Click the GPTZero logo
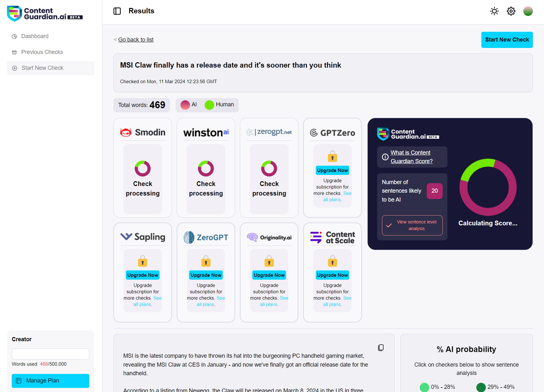This screenshot has height=392, width=544. click(332, 133)
